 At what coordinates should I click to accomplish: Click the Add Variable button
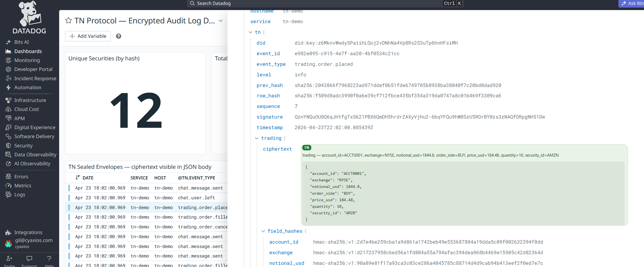pos(88,36)
